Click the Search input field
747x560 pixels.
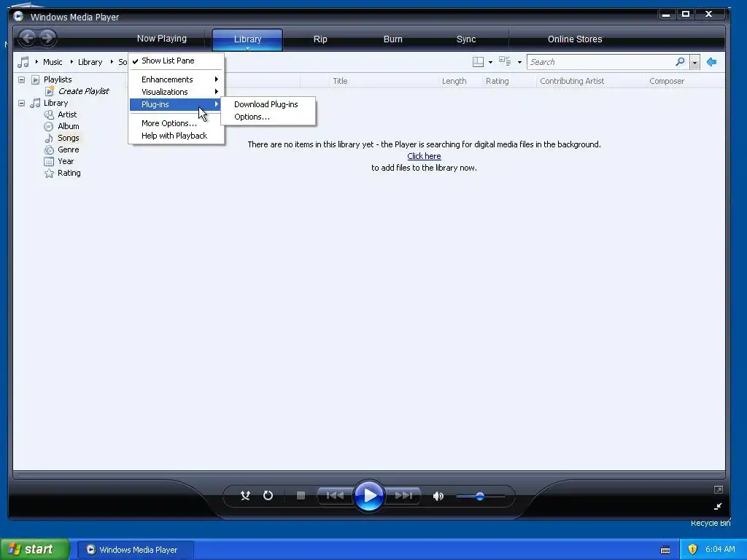[600, 62]
